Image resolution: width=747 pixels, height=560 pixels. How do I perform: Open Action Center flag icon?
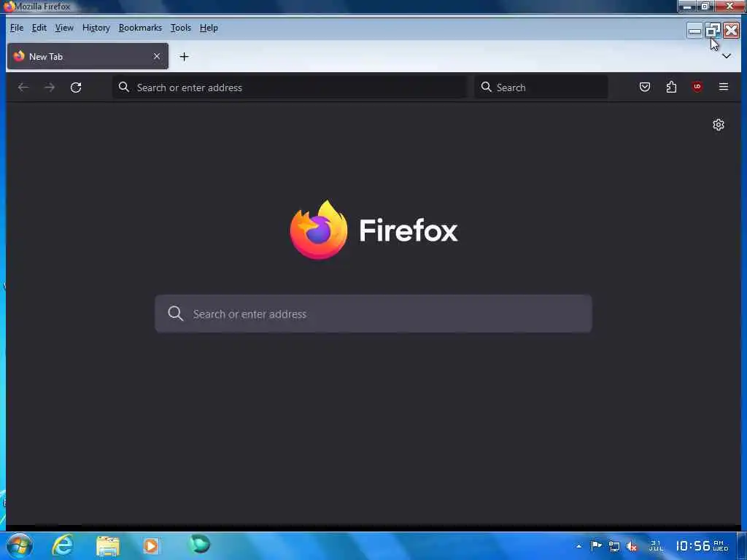point(596,545)
